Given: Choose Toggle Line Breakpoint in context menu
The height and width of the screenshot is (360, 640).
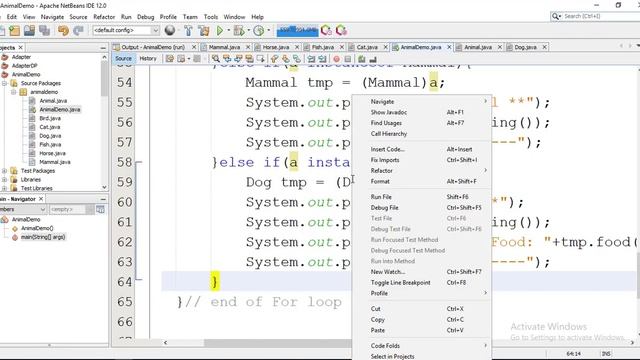Looking at the screenshot, I should 422,282.
